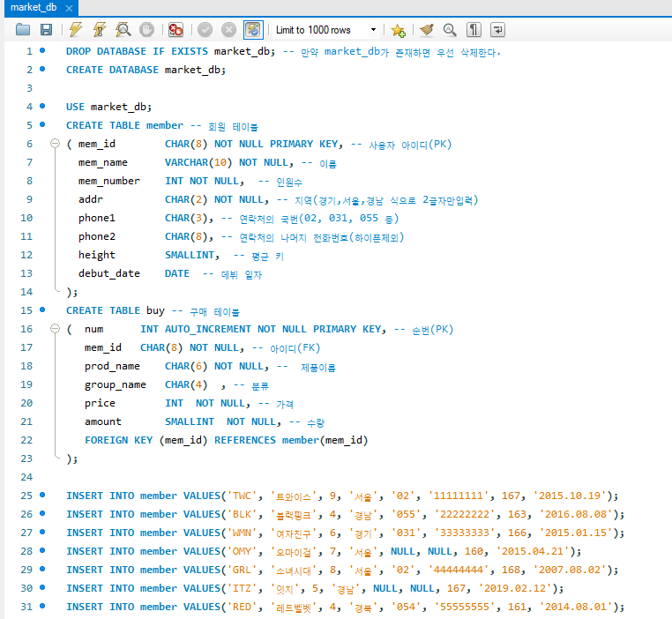Toggle continue-on-error stop icon
The height and width of the screenshot is (619, 672).
175,30
